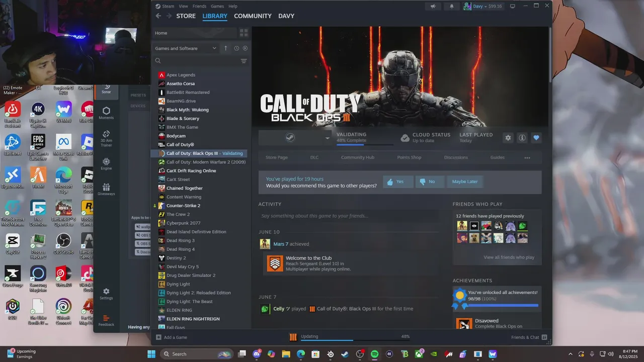644x362 pixels.
Task: Open the Moments tab in SteelSeries sidebar
Action: pos(106,113)
